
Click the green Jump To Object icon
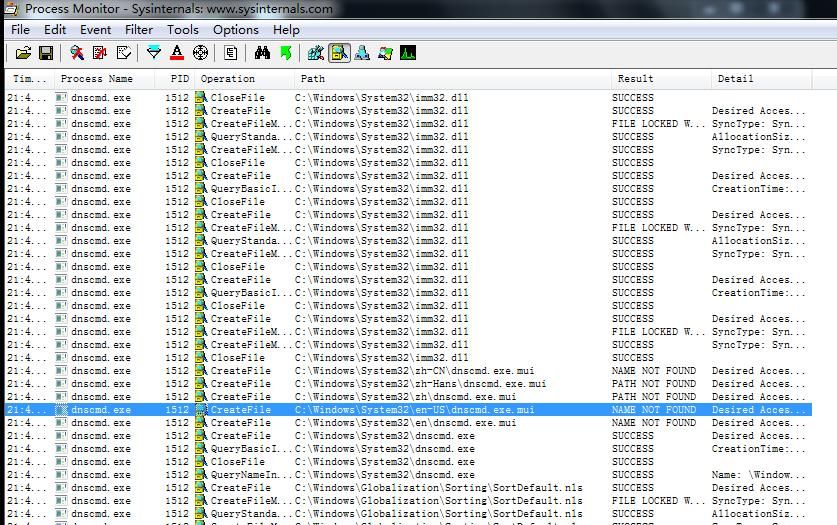click(x=286, y=53)
